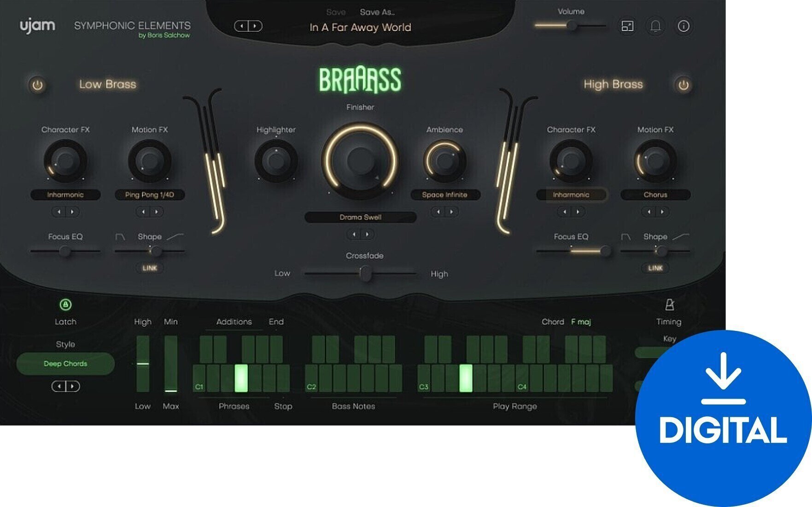Click the C3 key in Play Range

pos(424,378)
